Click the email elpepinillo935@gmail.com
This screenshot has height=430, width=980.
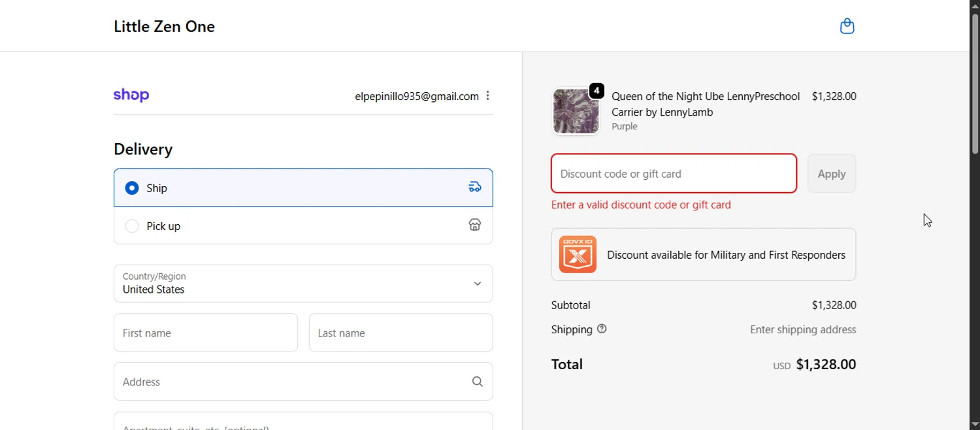[x=417, y=96]
